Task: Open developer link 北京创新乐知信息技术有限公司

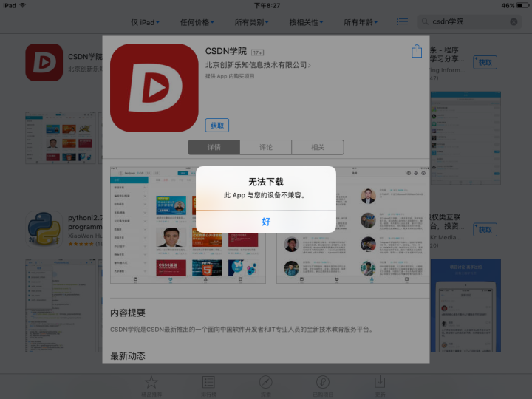Action: pyautogui.click(x=258, y=65)
